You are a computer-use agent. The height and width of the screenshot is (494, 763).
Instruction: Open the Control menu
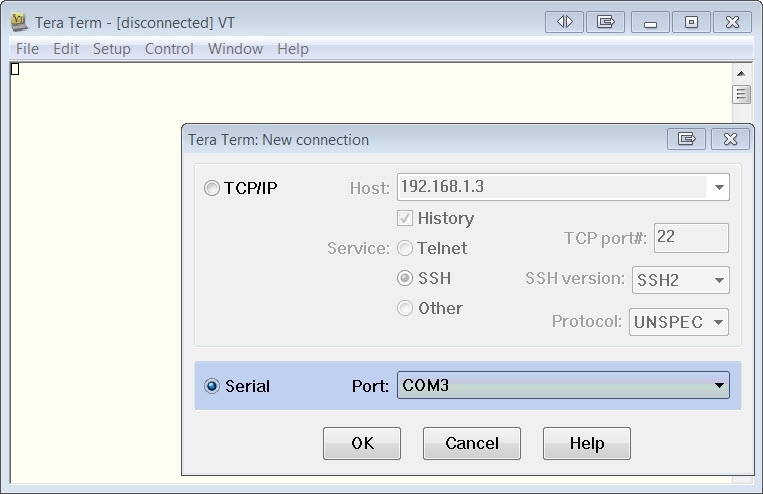[169, 49]
